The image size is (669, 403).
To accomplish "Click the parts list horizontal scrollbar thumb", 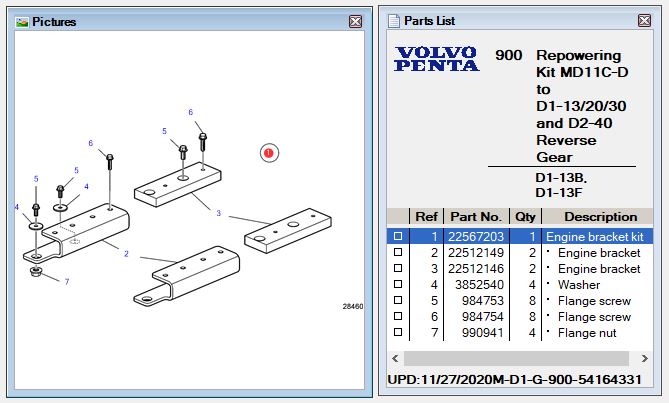I will (516, 358).
